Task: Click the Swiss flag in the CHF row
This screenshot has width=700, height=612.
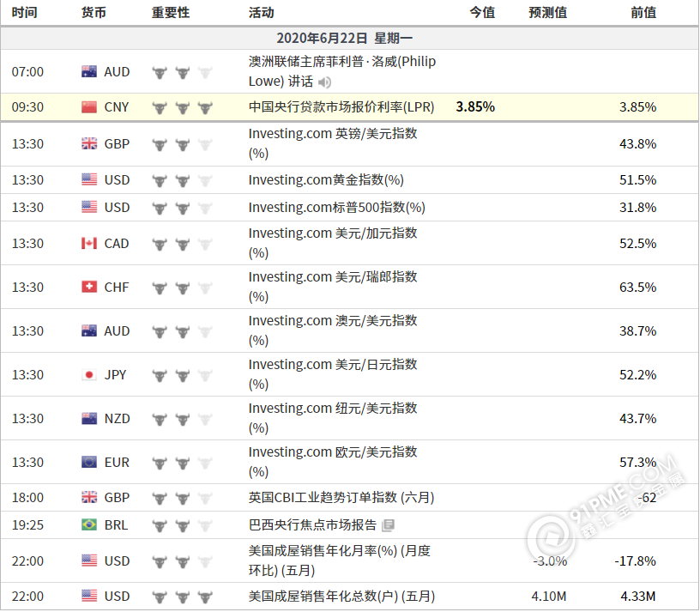Action: click(x=89, y=287)
